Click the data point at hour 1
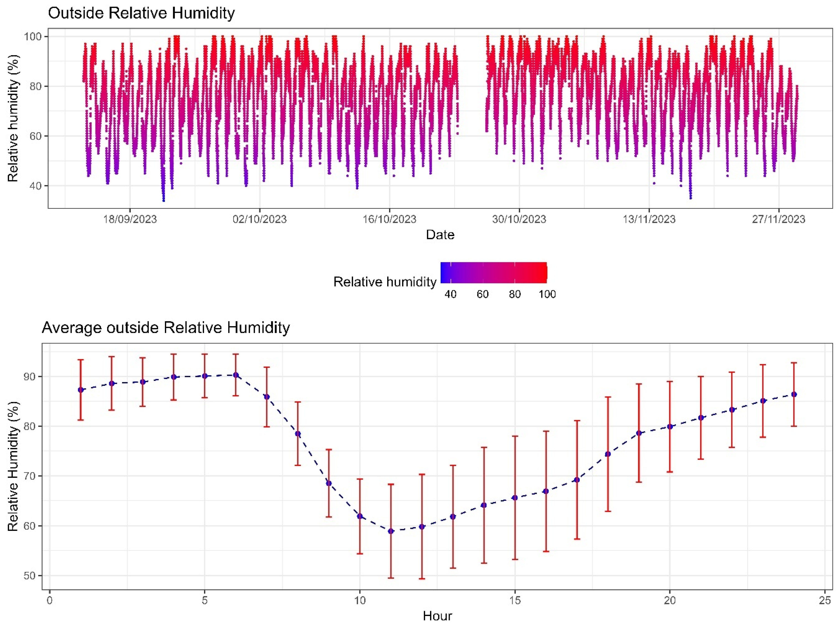Viewport: 840px width, 626px height. pyautogui.click(x=80, y=389)
